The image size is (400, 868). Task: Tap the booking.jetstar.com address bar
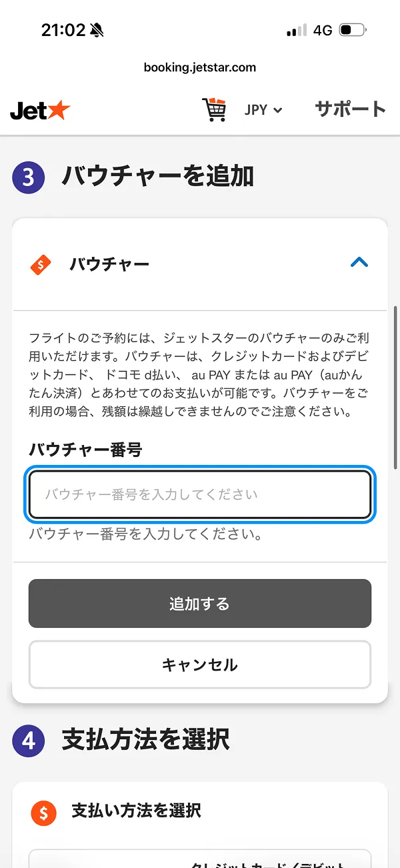point(199,67)
